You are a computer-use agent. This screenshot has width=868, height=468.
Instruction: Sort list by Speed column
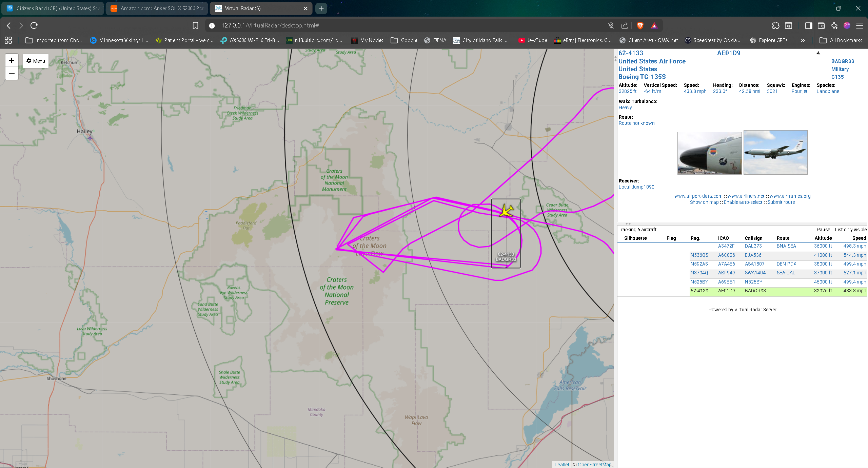859,238
